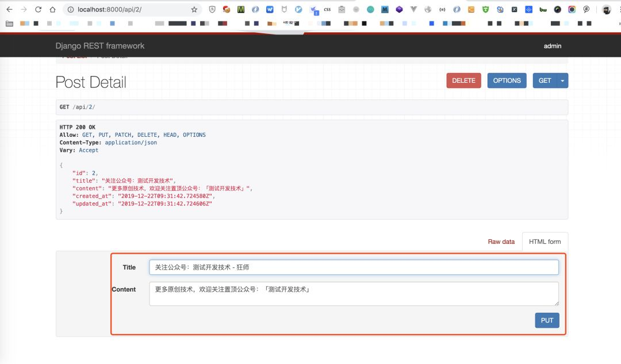Click into the Content textarea
The width and height of the screenshot is (621, 364).
tap(354, 294)
